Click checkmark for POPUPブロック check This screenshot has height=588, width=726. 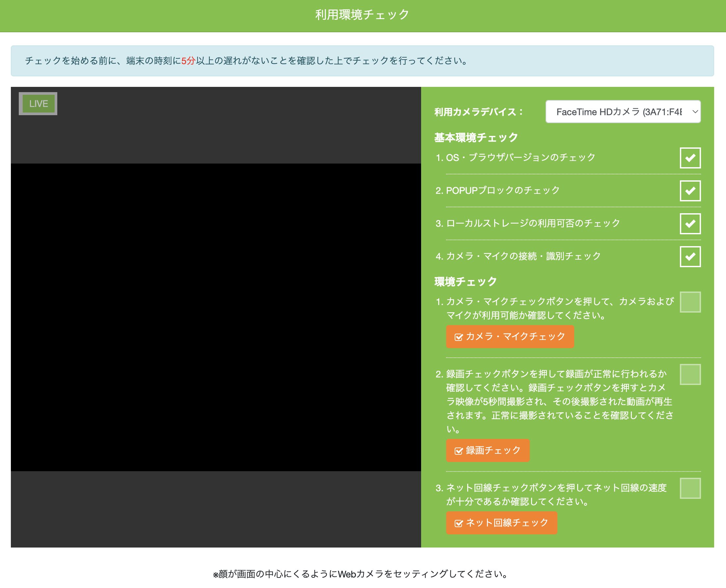point(690,191)
